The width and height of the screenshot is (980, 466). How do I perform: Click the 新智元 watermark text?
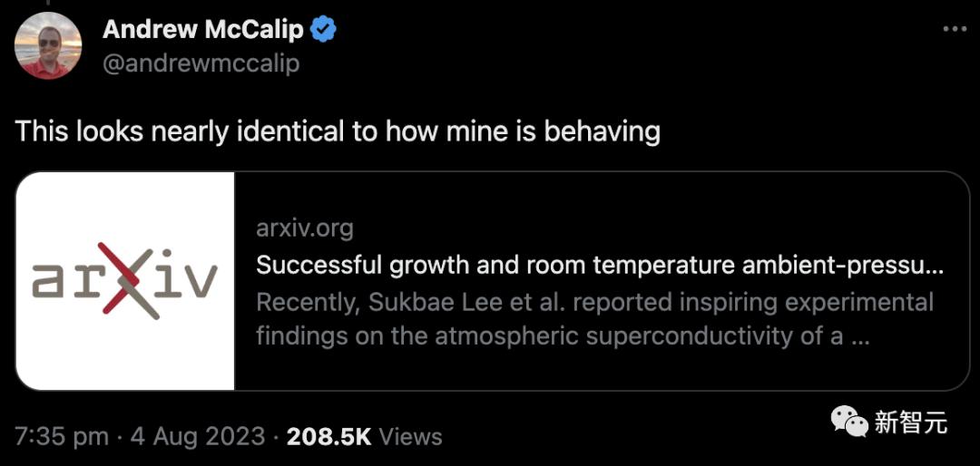click(x=910, y=422)
